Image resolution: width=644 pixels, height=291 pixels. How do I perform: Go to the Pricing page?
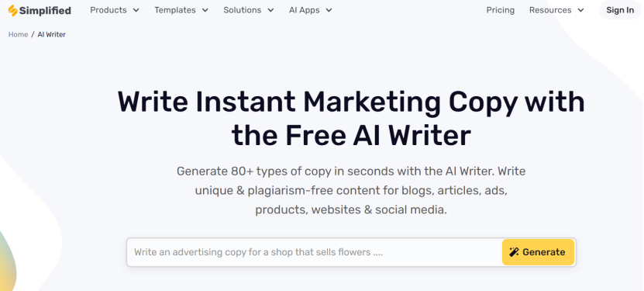(x=501, y=10)
